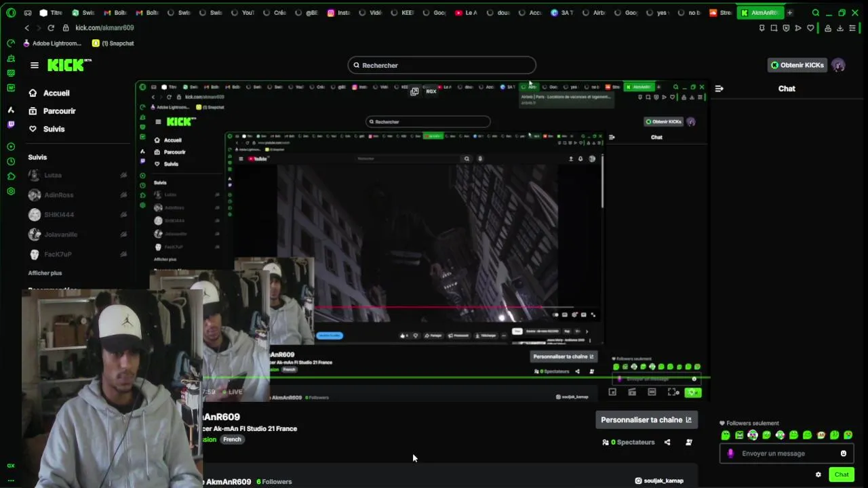Open the browser downloads icon
868x488 pixels.
coord(840,28)
